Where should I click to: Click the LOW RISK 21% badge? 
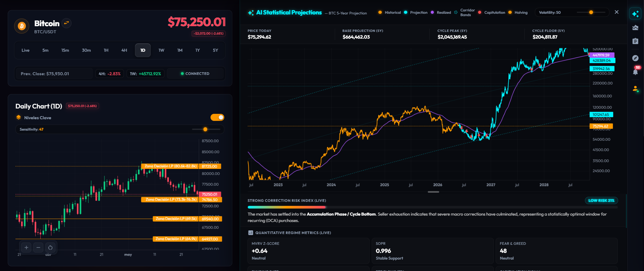click(x=601, y=200)
